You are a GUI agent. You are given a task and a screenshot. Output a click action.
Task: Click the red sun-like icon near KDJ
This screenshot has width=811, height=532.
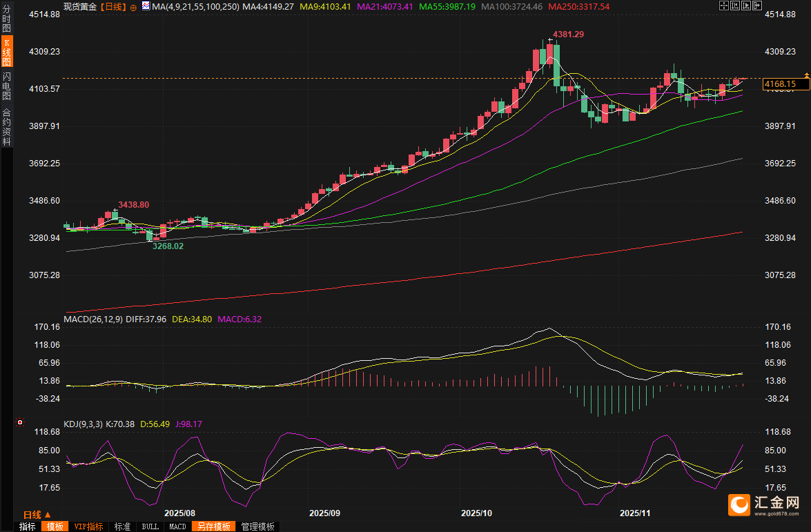20,422
